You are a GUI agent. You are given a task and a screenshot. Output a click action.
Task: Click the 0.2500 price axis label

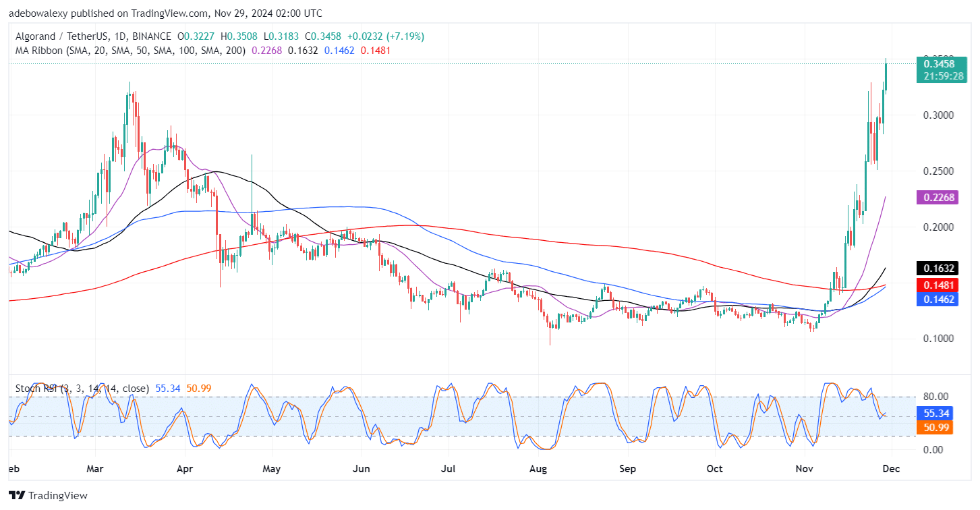click(x=938, y=171)
